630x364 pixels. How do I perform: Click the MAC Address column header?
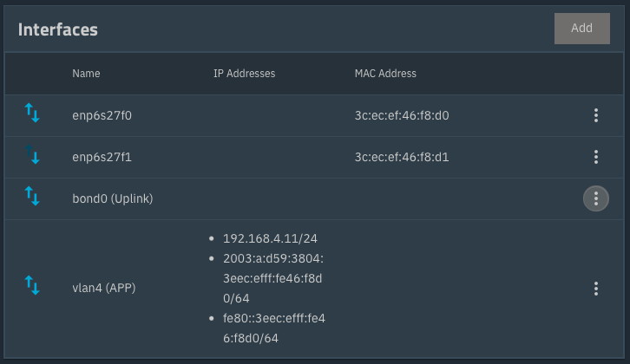[x=385, y=74]
